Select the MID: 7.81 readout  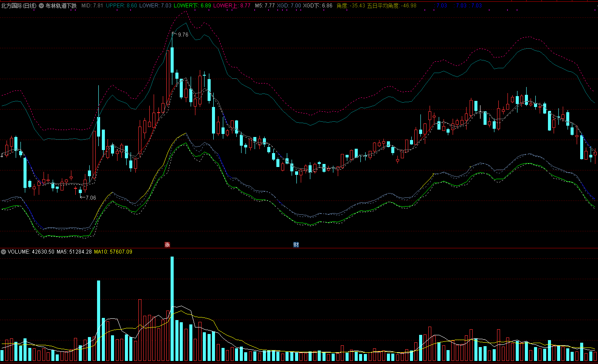92,6
